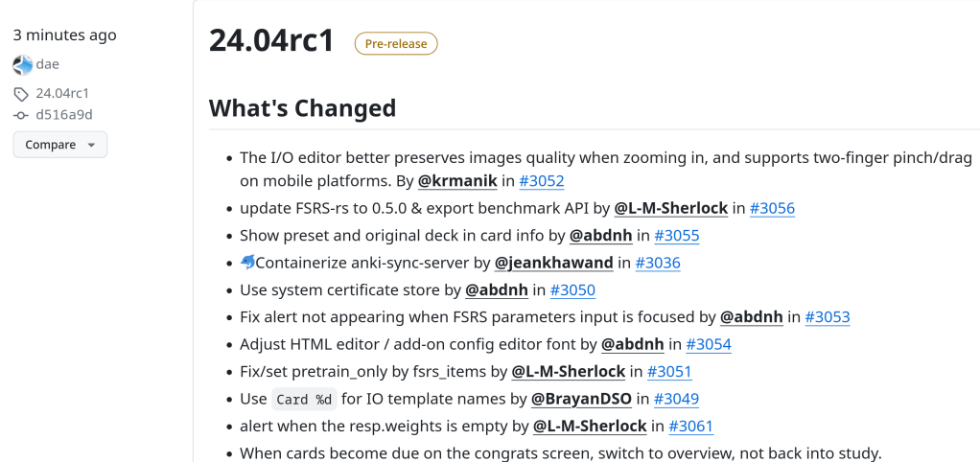Screen dimensions: 980x462
Task: Open pull request #3061
Action: [x=691, y=426]
